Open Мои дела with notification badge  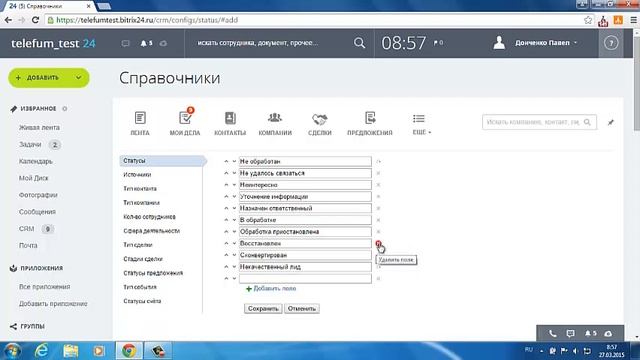[x=185, y=122]
